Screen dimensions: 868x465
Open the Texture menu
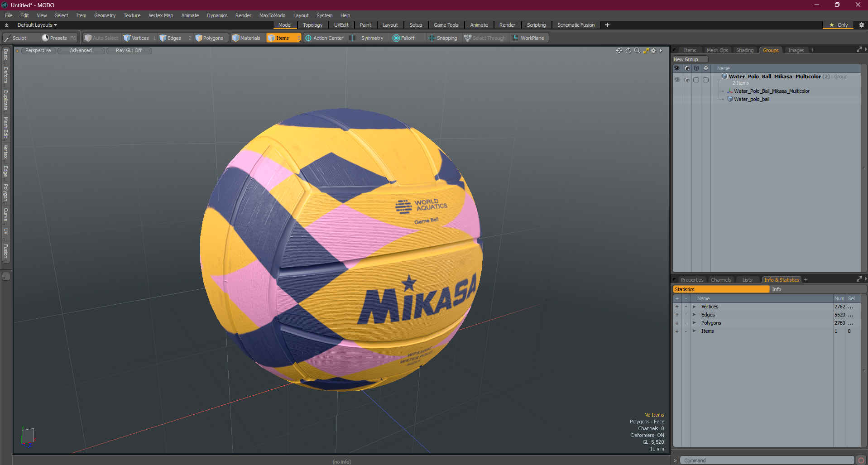[132, 15]
